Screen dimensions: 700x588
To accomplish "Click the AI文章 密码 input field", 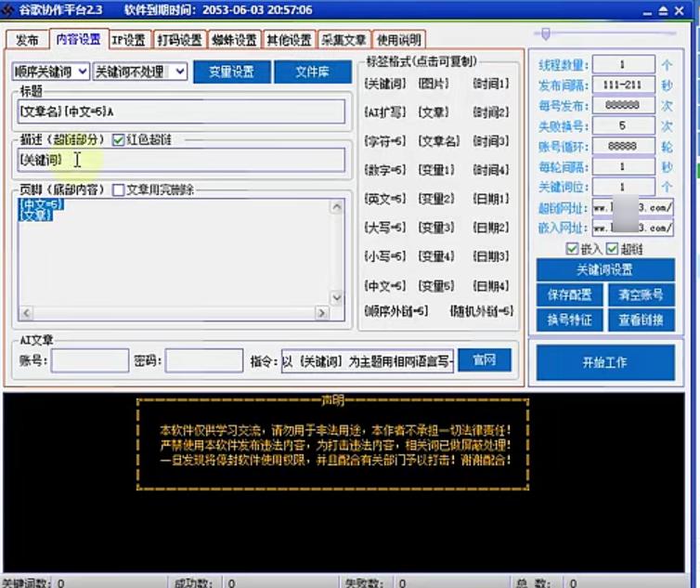I will (x=204, y=360).
